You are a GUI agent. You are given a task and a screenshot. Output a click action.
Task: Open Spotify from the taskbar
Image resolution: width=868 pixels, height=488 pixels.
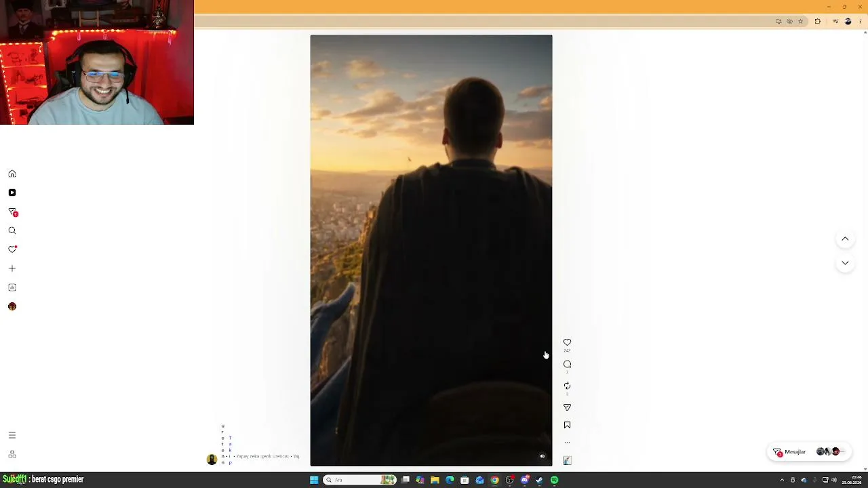pyautogui.click(x=554, y=480)
